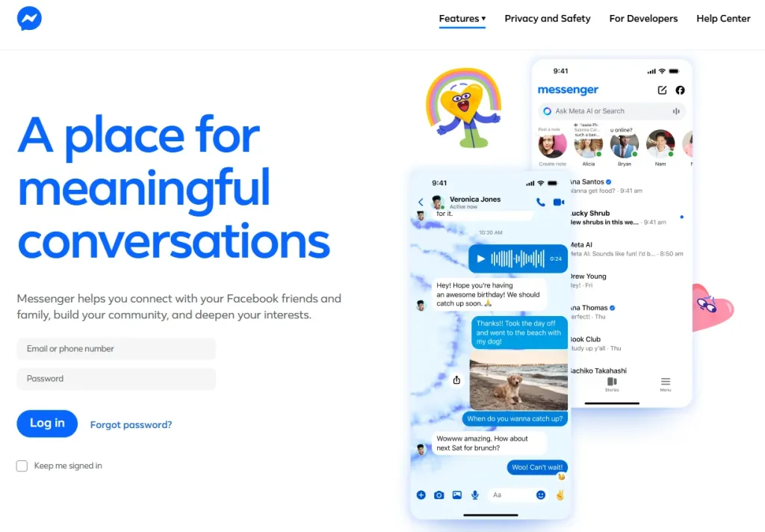Tap 'When do you wanna catch up?' bubble
This screenshot has width=765, height=532.
[515, 418]
